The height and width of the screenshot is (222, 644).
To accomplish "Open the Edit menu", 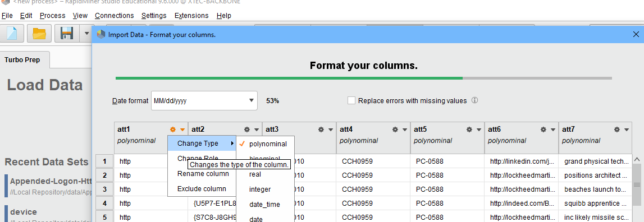I will [26, 16].
